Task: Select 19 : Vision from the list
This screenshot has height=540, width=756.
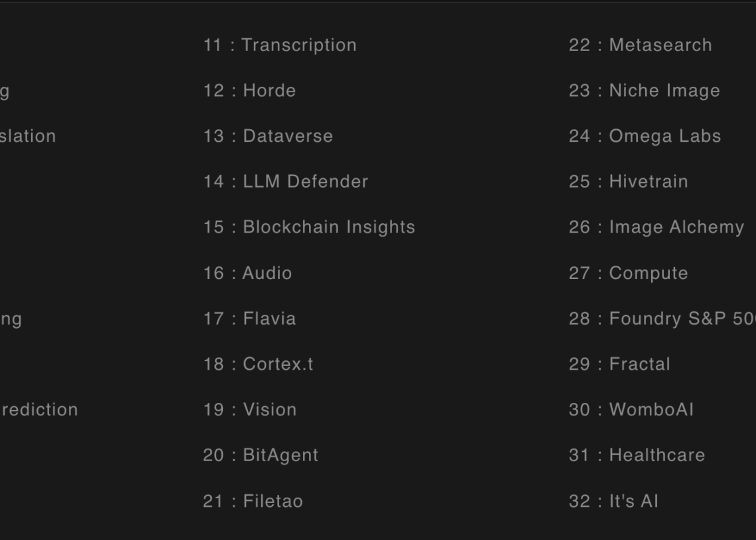Action: [249, 409]
